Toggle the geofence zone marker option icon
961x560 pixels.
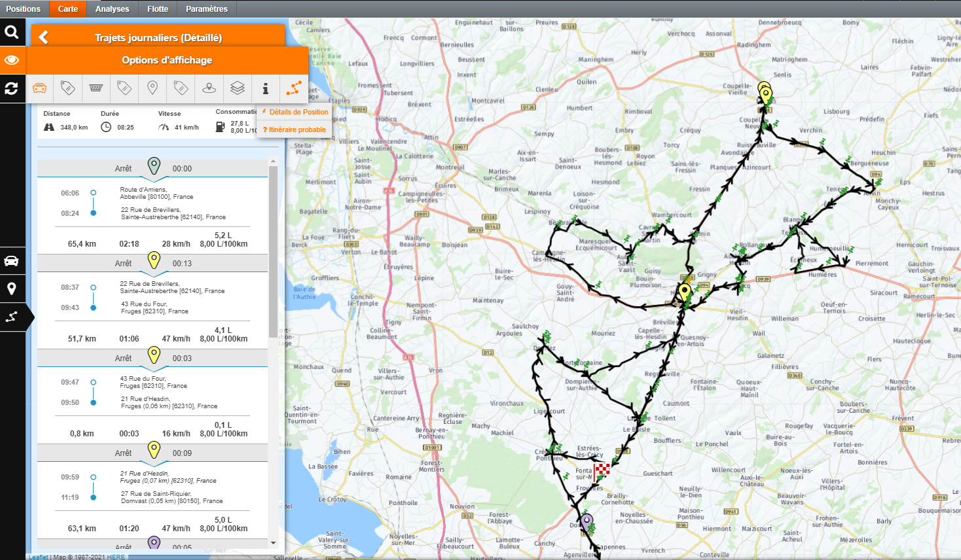pos(209,88)
